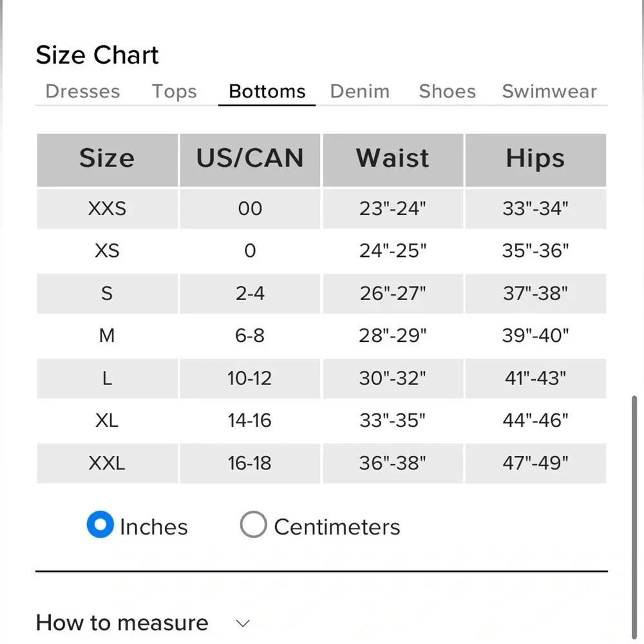The image size is (644, 644).
Task: Click the Centimeters label text
Action: (337, 527)
